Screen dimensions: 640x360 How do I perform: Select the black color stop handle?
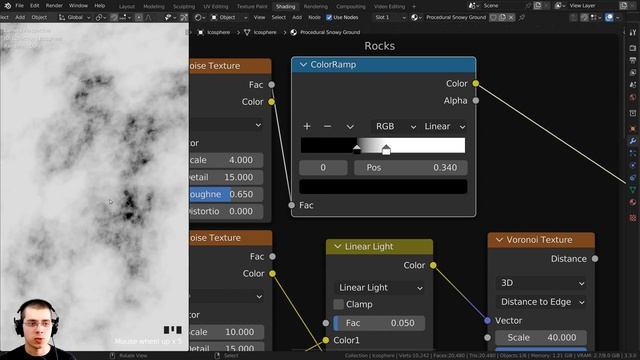pyautogui.click(x=357, y=149)
